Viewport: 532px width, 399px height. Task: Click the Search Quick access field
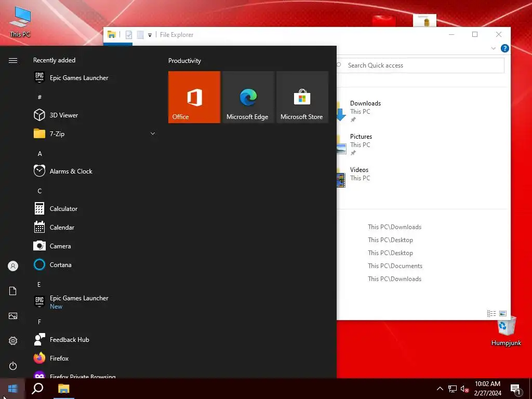pos(420,65)
